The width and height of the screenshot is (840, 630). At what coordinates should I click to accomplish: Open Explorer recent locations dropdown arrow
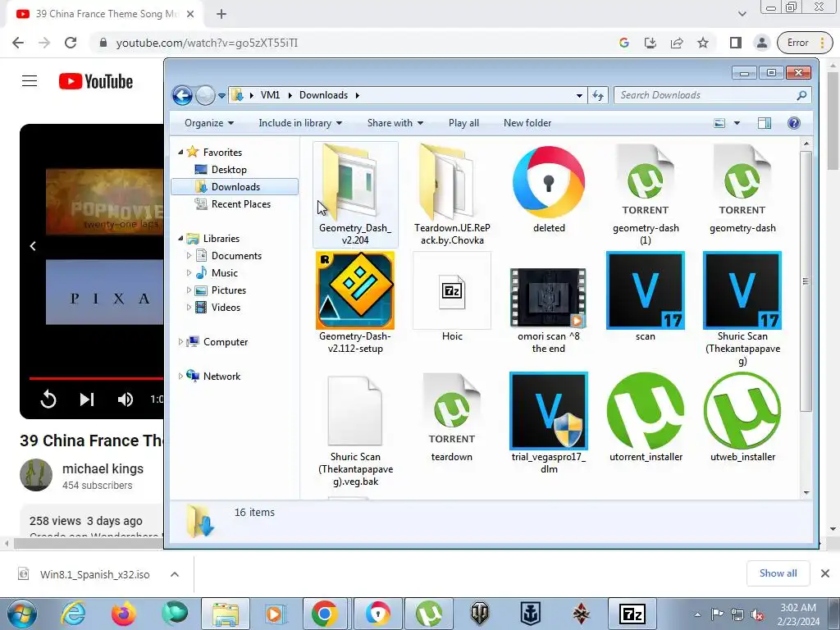[221, 96]
